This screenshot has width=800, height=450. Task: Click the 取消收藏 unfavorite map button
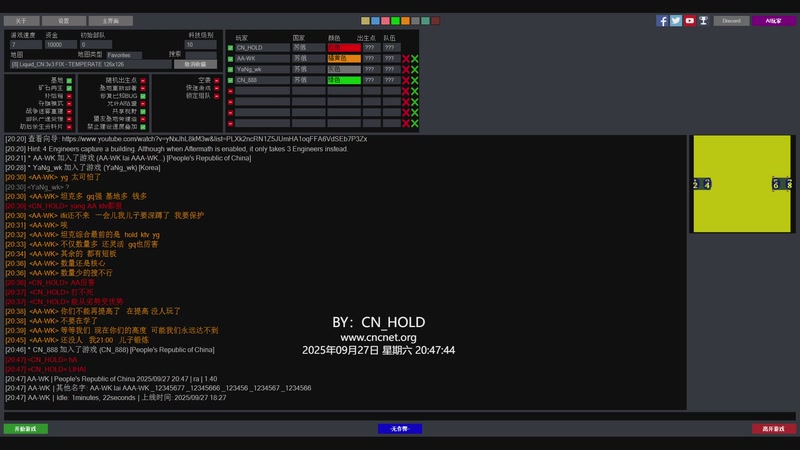tap(195, 64)
